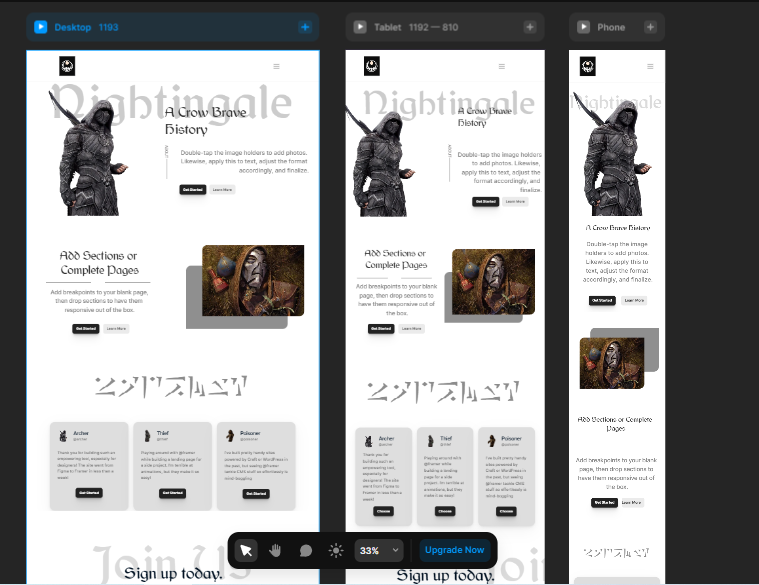Add breakpoint using Desktop plus icon
Viewport: 759px width, 585px height.
tap(305, 27)
